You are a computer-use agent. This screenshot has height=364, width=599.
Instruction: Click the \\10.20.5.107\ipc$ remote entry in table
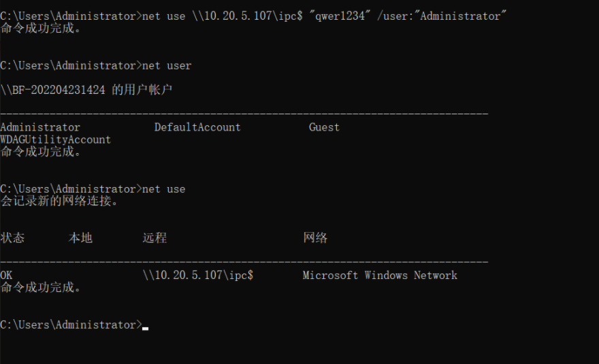tap(198, 275)
